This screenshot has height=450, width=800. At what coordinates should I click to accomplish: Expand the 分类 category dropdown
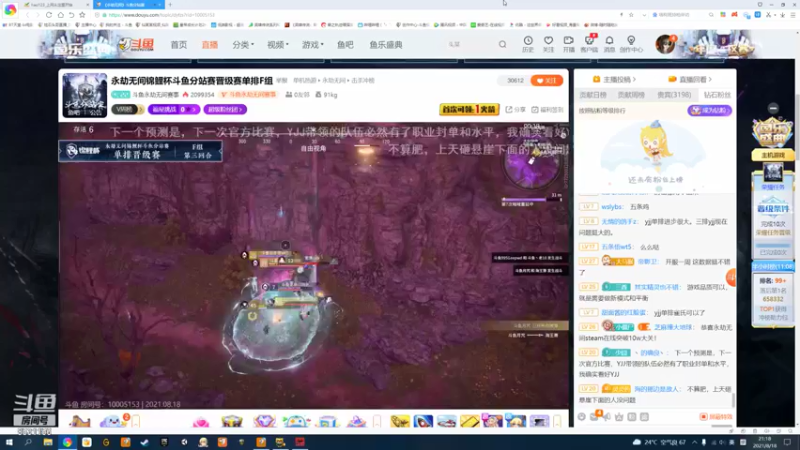coord(243,45)
